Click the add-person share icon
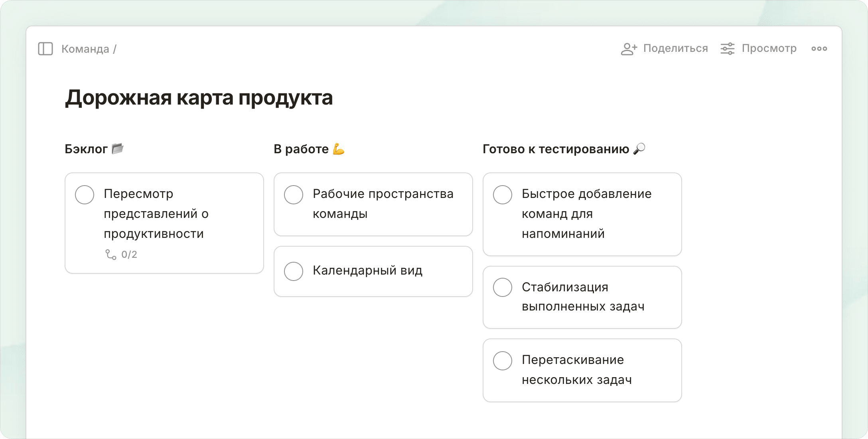 (629, 49)
